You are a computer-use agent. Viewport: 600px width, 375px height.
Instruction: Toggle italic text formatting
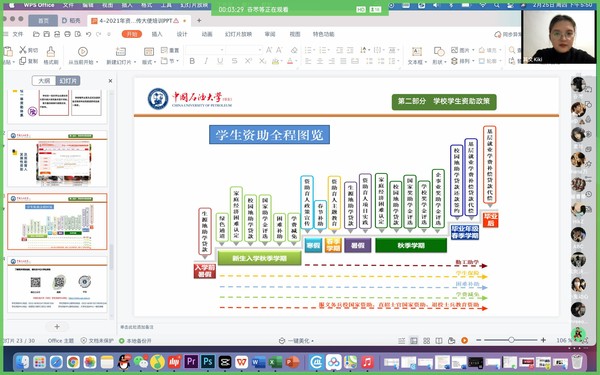[x=206, y=61]
